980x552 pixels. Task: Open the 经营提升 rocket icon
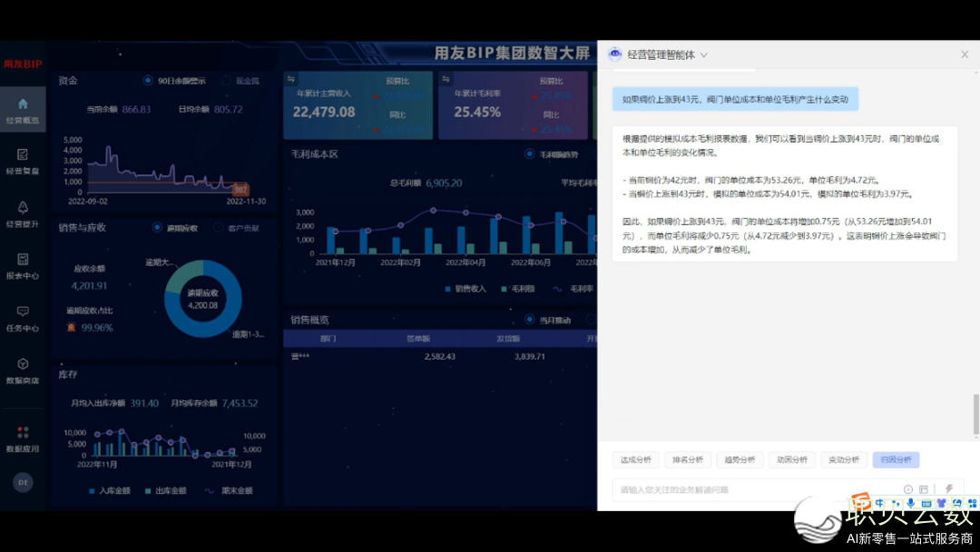(x=23, y=208)
